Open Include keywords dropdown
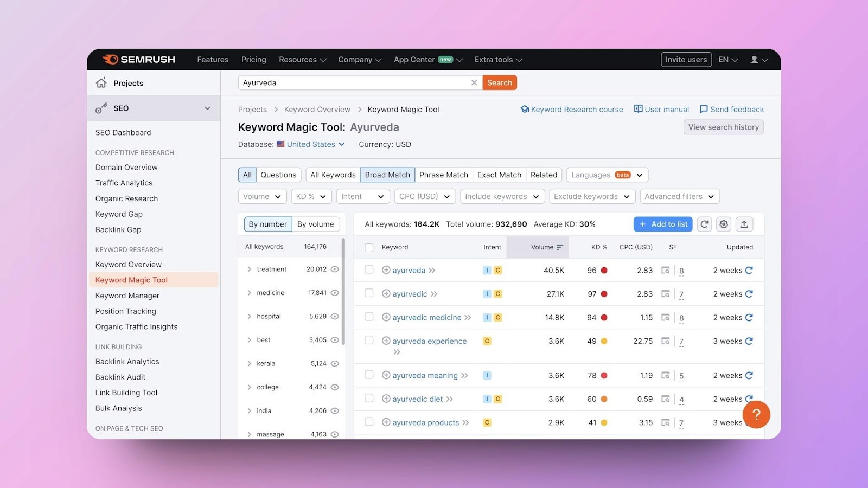Viewport: 868px width, 488px height. (x=502, y=196)
